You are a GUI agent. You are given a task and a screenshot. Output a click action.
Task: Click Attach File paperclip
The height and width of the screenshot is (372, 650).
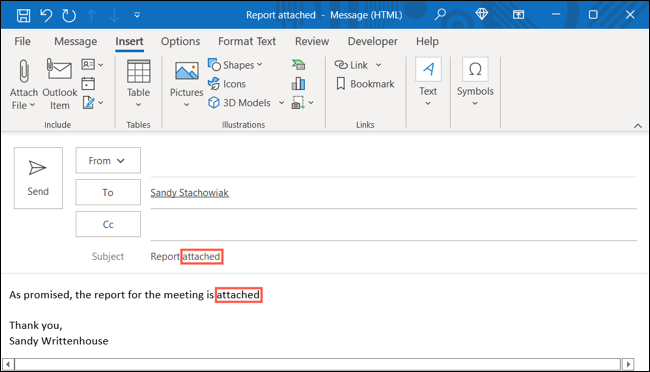tap(24, 85)
